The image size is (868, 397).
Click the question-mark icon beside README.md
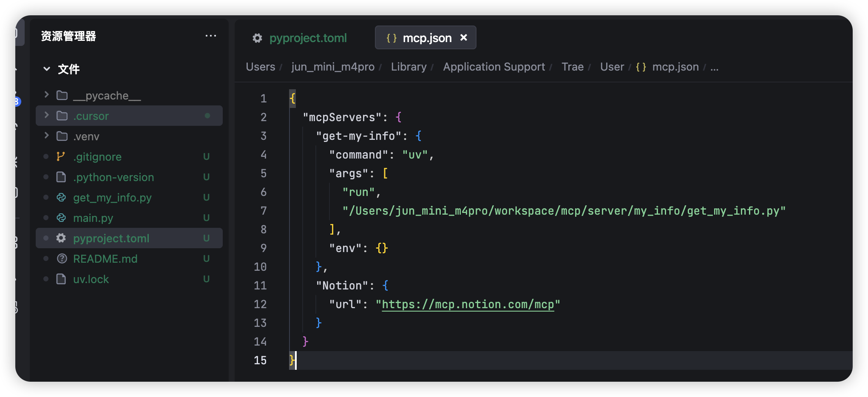[61, 258]
